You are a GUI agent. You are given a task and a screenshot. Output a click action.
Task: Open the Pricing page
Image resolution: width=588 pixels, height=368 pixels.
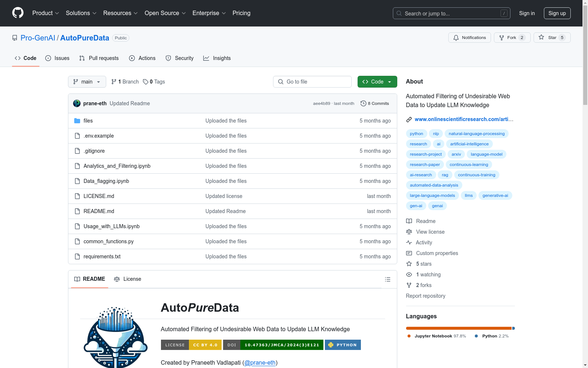pos(241,13)
